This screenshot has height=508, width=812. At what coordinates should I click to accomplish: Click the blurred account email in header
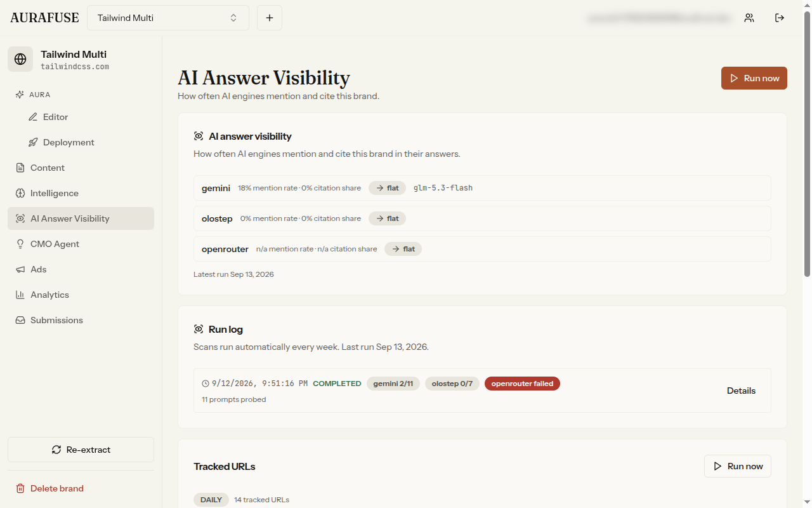[659, 18]
